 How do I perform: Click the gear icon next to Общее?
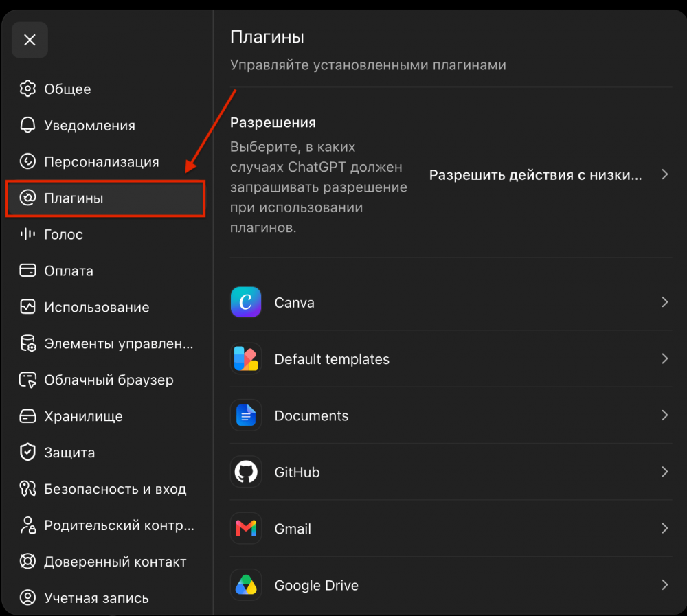click(x=27, y=89)
